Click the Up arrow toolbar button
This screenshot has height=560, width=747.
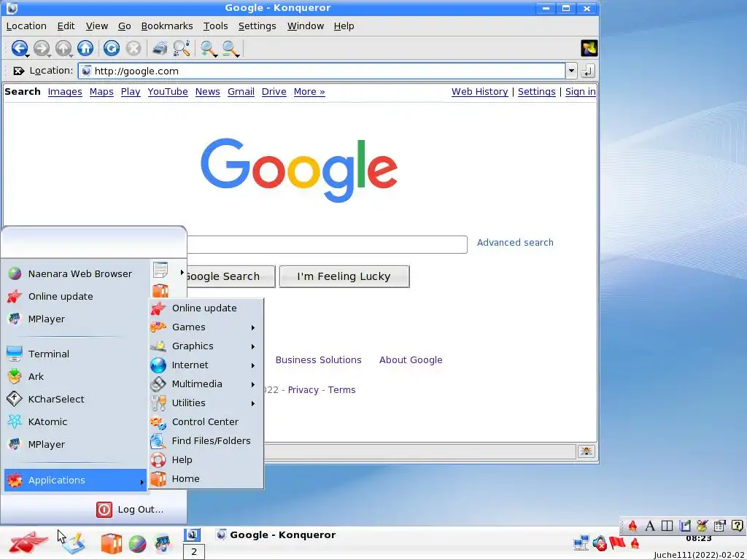[x=63, y=48]
